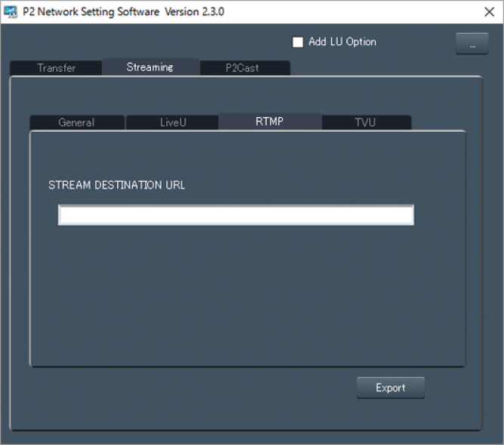Screen dimensions: 504x445
Task: Open the LiveU sub-tab
Action: (x=173, y=122)
